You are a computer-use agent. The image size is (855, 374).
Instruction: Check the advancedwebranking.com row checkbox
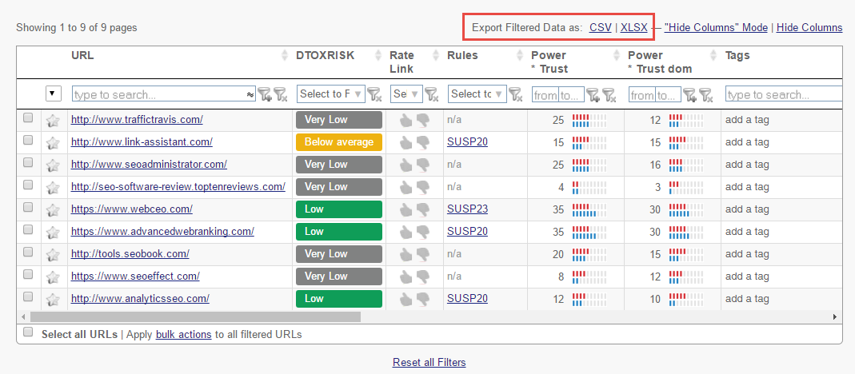click(28, 230)
